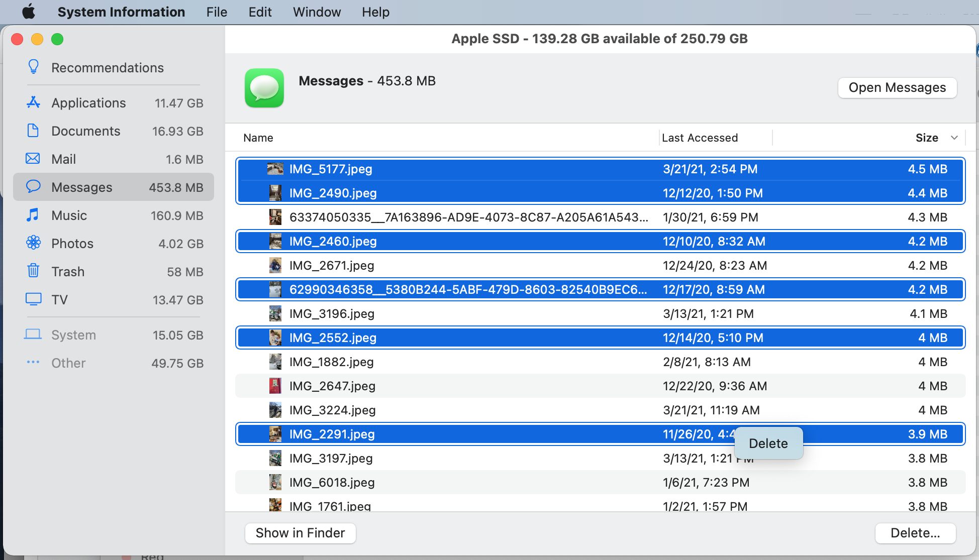This screenshot has width=979, height=560.
Task: Click thumbnail of IMG_2490.jpeg
Action: (275, 193)
